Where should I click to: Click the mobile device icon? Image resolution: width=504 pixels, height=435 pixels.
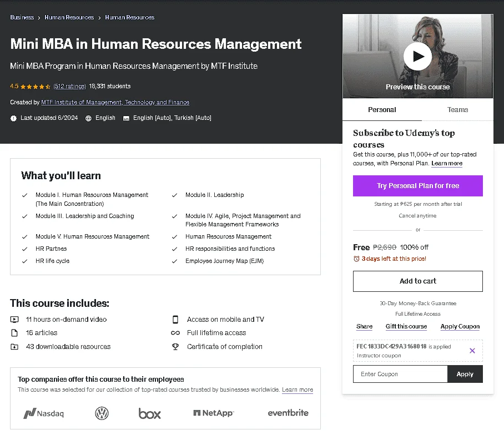click(x=175, y=320)
